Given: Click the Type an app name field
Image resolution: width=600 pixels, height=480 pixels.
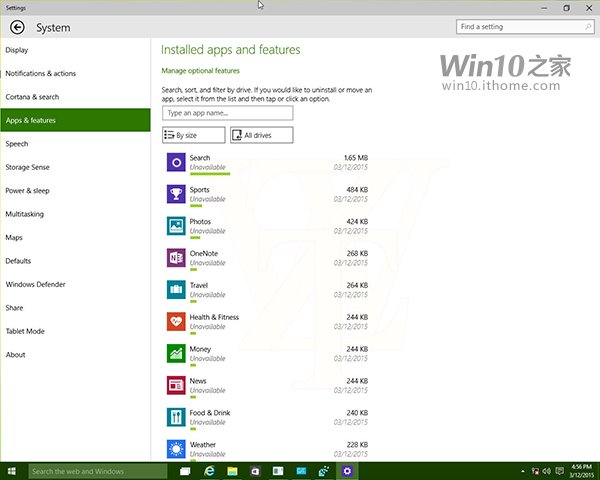Looking at the screenshot, I should pos(228,113).
